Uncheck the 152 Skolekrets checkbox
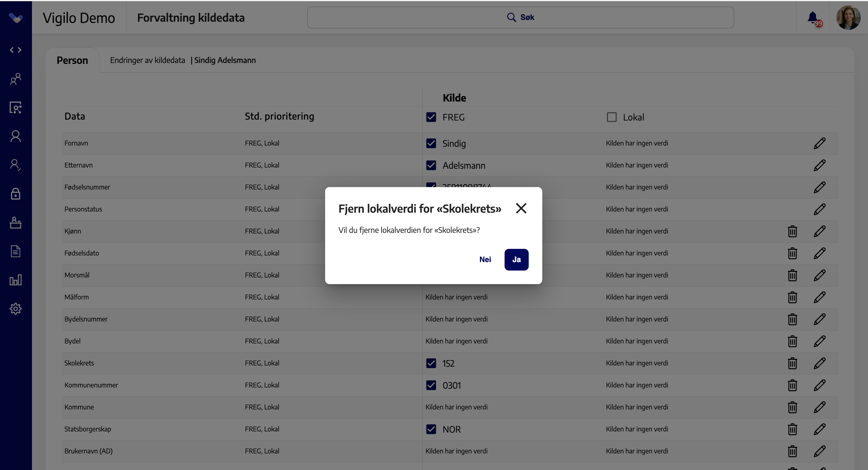Image resolution: width=868 pixels, height=470 pixels. pos(431,363)
